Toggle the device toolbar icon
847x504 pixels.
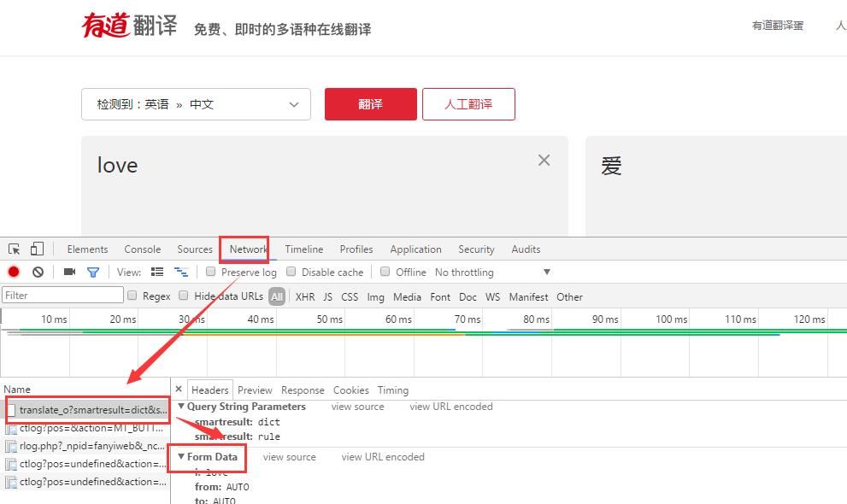[x=35, y=248]
